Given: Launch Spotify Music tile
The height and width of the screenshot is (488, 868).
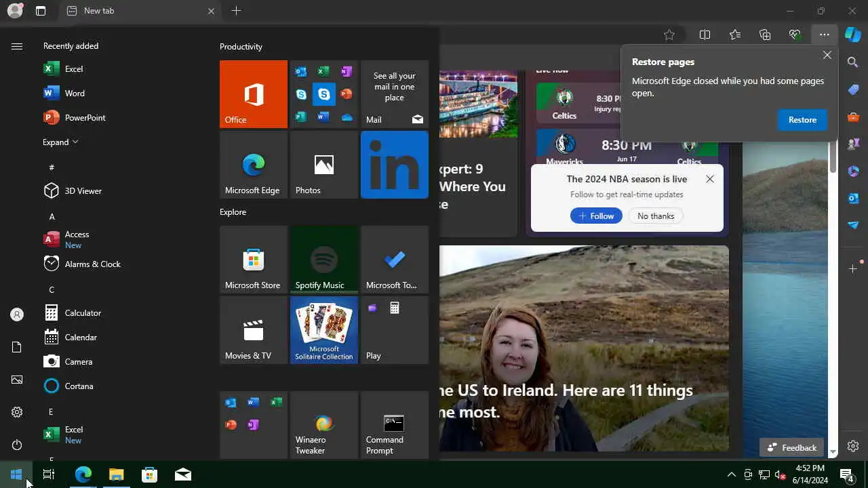Looking at the screenshot, I should point(324,260).
